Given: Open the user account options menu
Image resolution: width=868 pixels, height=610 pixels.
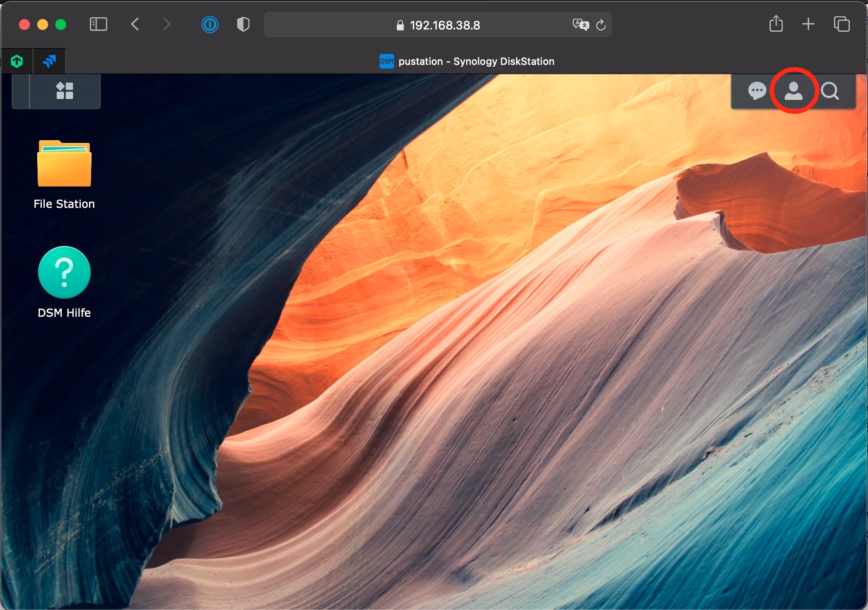Looking at the screenshot, I should (793, 91).
